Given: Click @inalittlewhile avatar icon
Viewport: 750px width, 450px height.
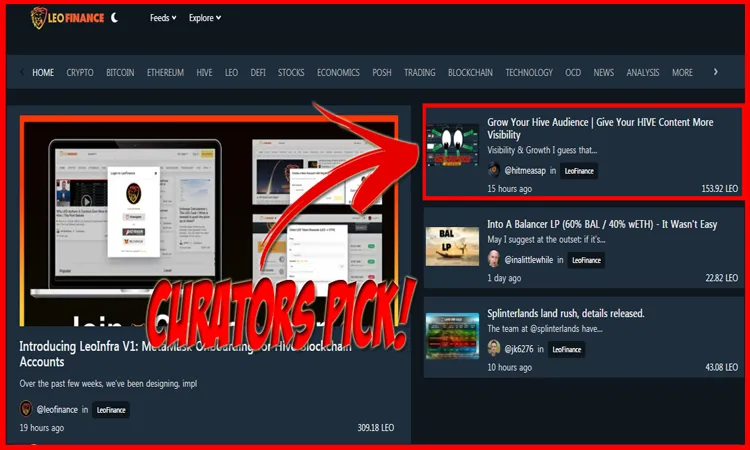Looking at the screenshot, I should [x=494, y=260].
